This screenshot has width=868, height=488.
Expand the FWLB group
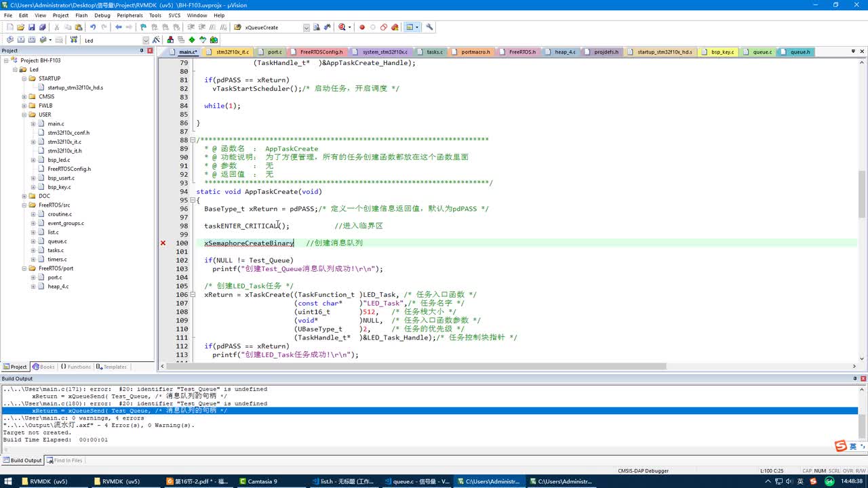24,106
